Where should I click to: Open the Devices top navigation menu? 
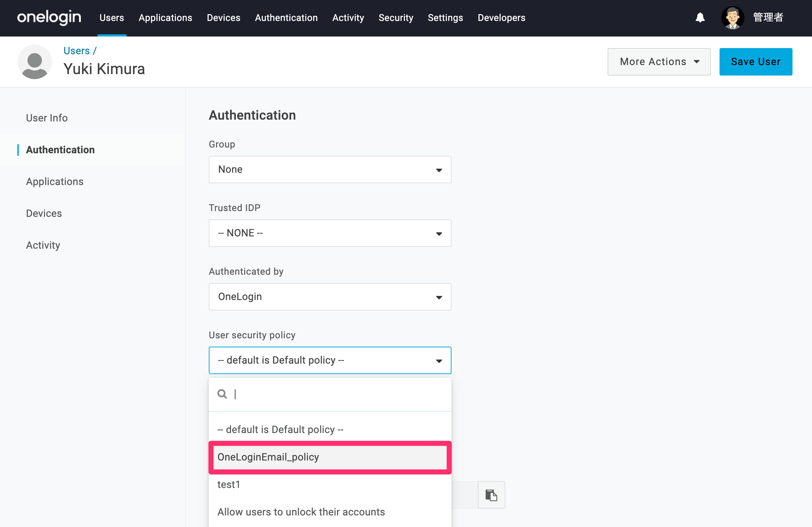pos(224,18)
